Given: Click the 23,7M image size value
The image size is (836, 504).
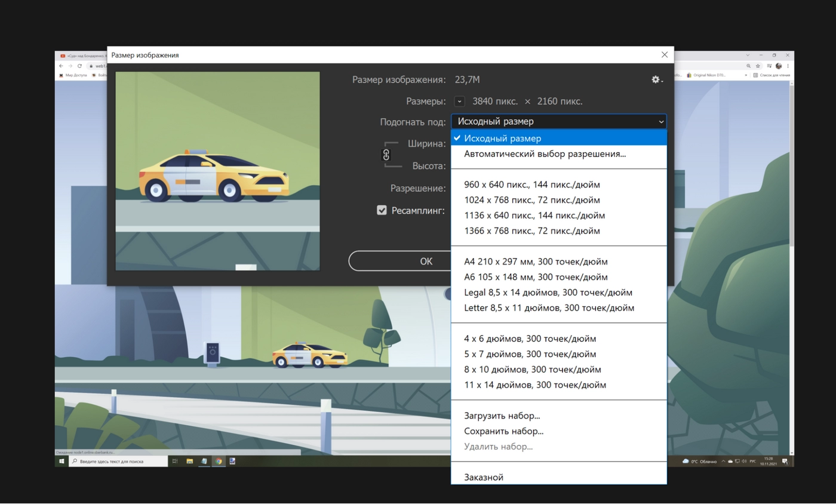Looking at the screenshot, I should coord(468,80).
